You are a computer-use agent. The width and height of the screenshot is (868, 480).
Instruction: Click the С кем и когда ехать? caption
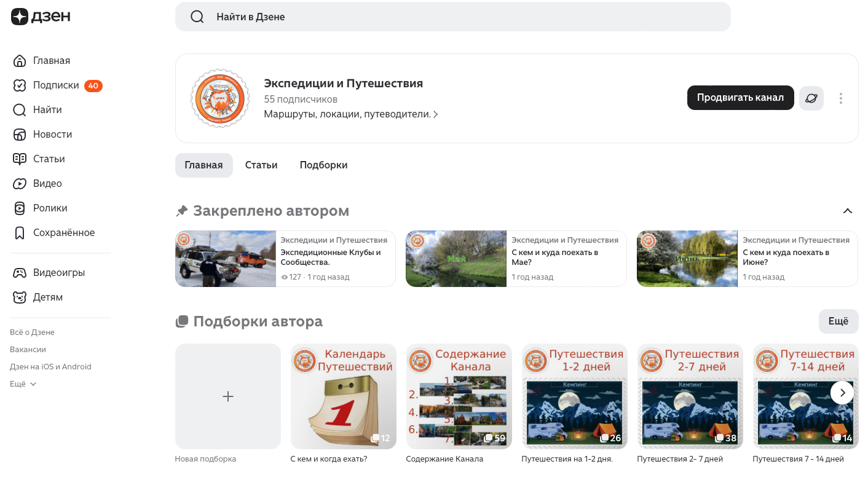point(329,458)
